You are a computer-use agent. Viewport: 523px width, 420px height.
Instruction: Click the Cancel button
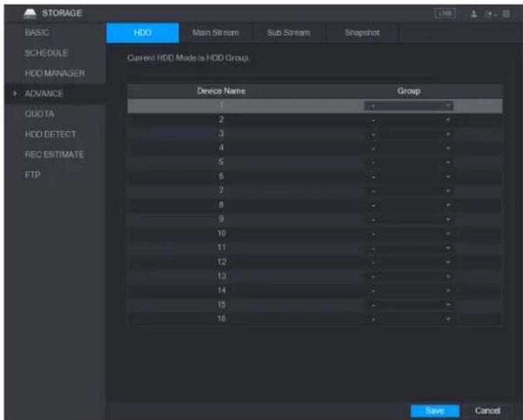pos(487,411)
